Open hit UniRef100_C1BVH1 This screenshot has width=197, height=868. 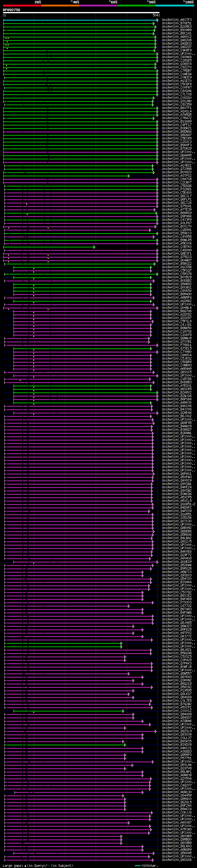176,230
